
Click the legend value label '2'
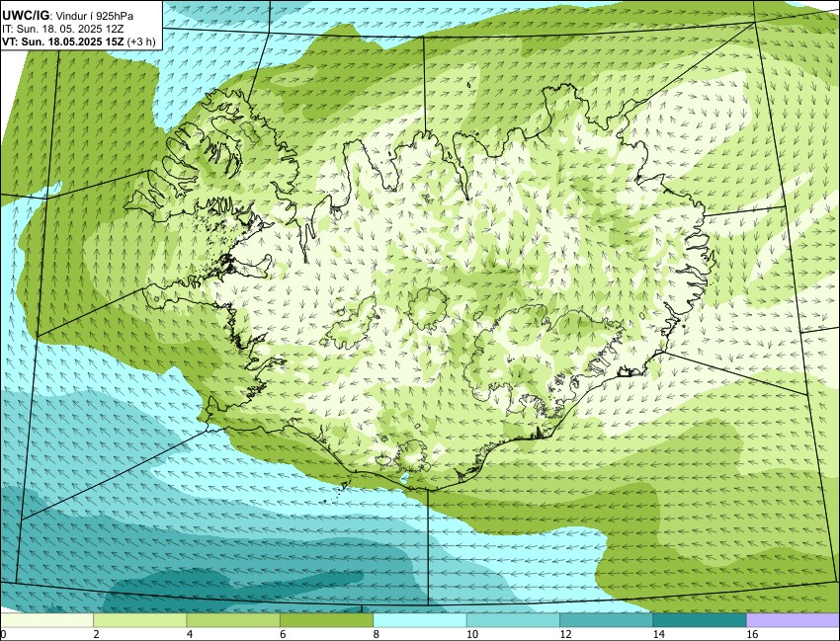[x=97, y=634]
